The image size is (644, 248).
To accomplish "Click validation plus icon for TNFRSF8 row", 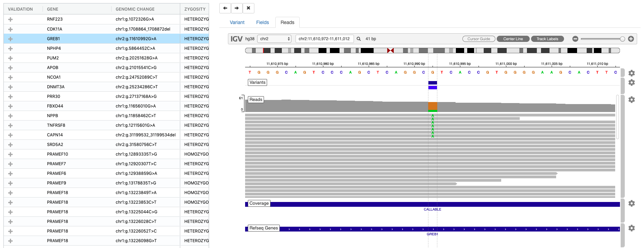I will 10,125.
